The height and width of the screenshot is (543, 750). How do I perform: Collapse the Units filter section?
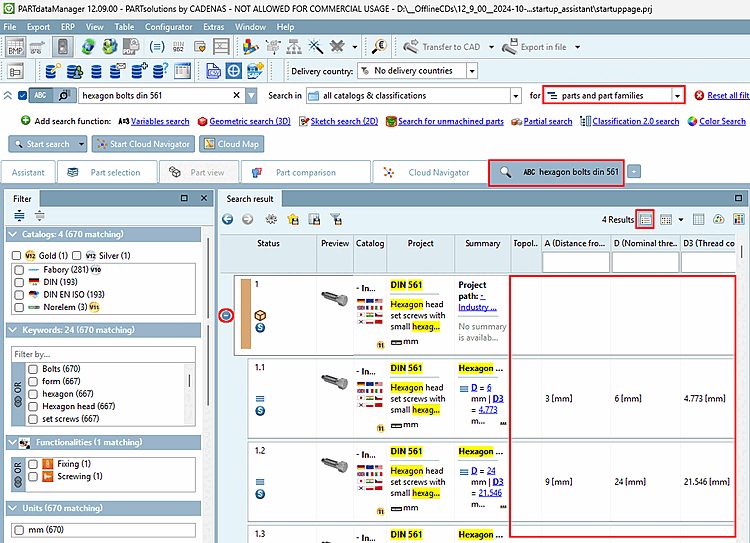pos(13,508)
